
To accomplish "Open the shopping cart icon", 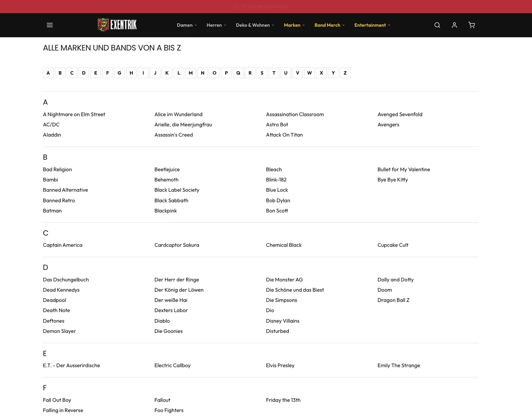I will point(471,25).
